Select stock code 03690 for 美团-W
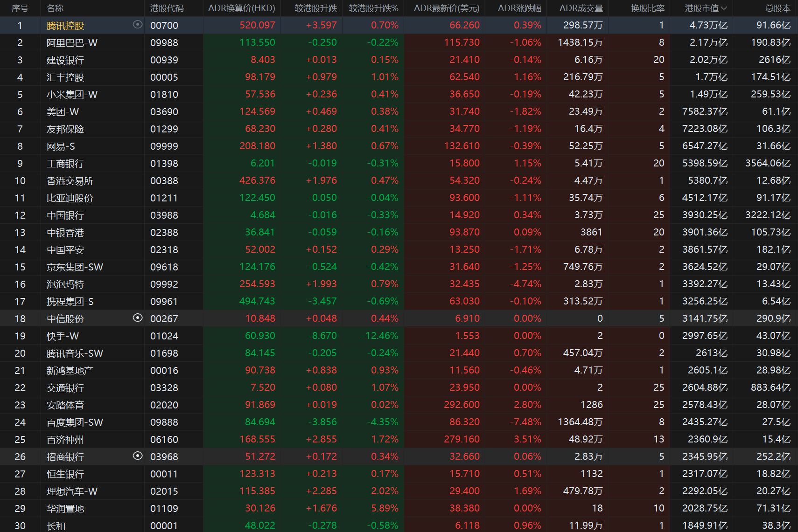Viewport: 798px width, 532px height. pos(164,112)
